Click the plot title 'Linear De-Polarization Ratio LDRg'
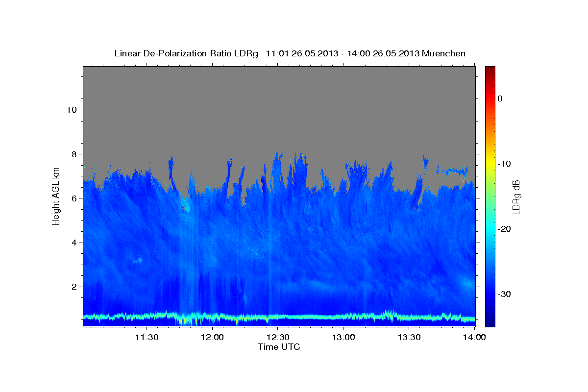 186,53
